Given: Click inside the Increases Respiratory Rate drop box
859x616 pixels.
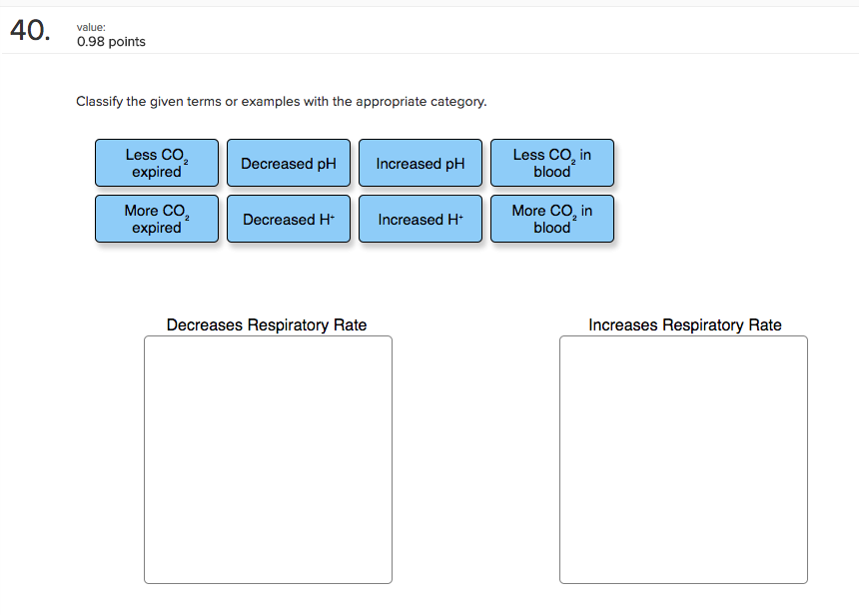Looking at the screenshot, I should [683, 459].
